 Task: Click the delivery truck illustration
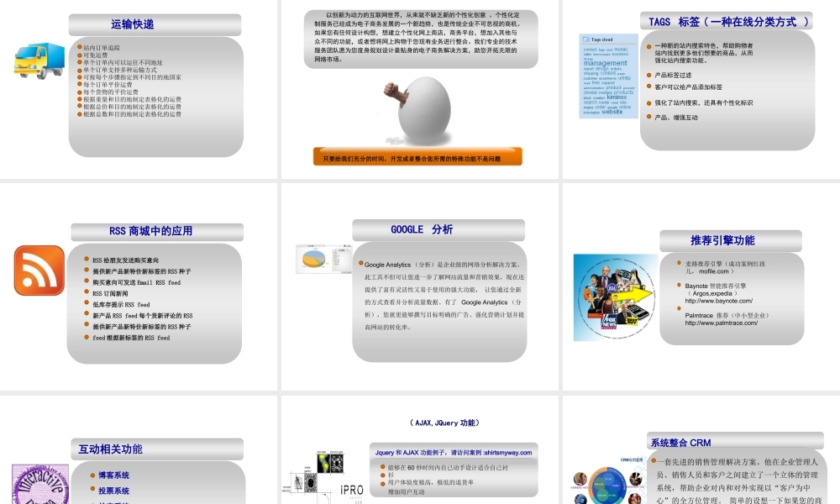click(39, 60)
